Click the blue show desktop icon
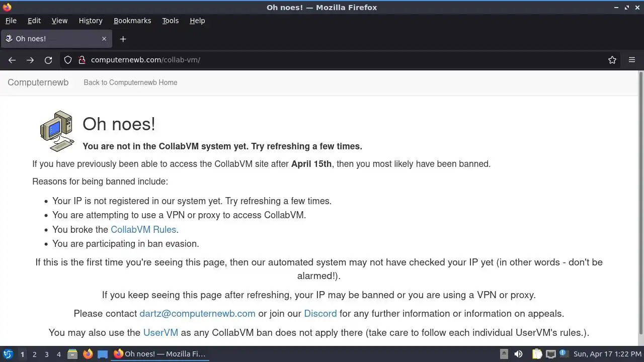Image resolution: width=644 pixels, height=362 pixels. (x=103, y=354)
